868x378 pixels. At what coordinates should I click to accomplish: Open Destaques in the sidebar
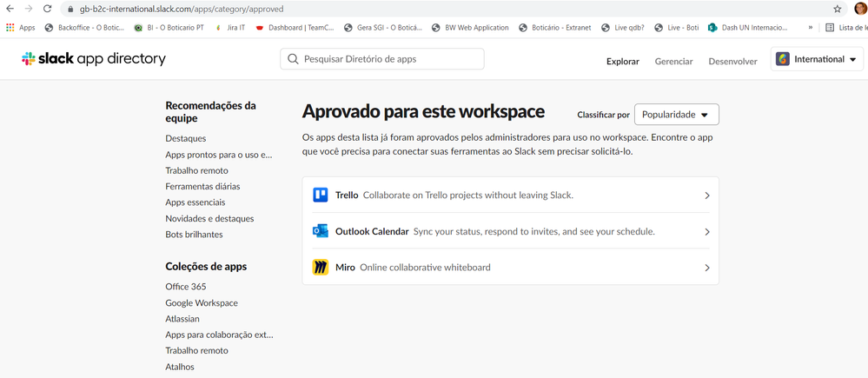(x=185, y=138)
